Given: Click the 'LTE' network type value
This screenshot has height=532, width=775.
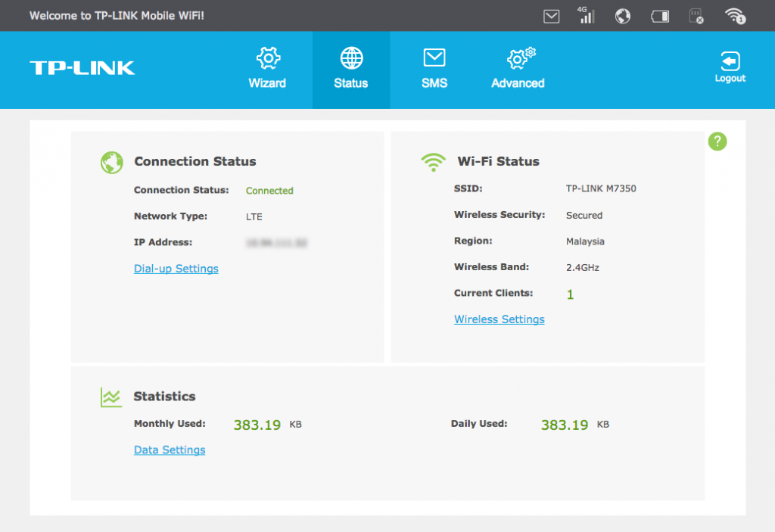Looking at the screenshot, I should click(x=254, y=217).
